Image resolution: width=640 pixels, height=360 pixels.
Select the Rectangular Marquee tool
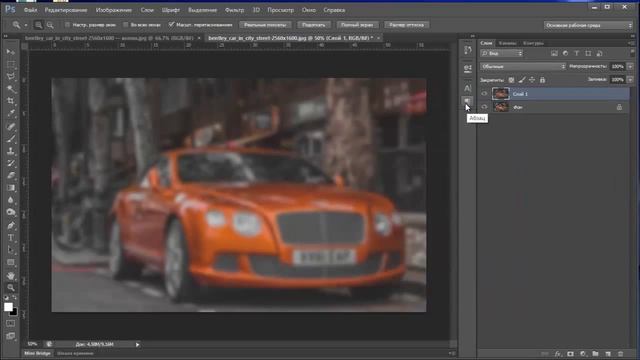click(11, 64)
